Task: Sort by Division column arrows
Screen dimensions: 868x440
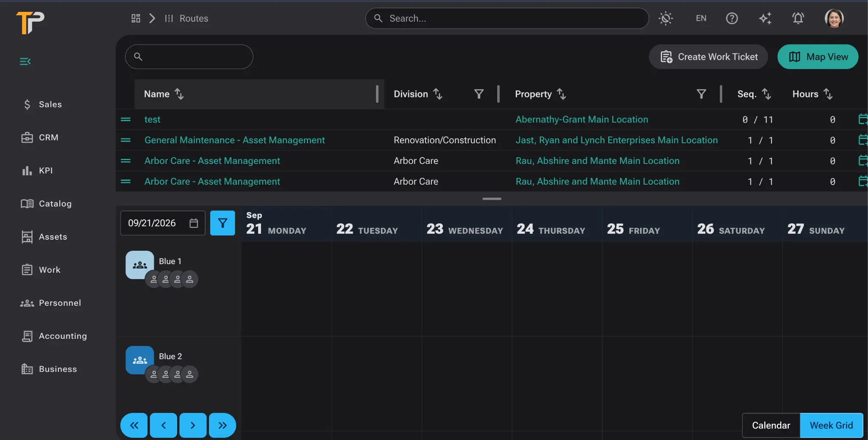Action: point(438,94)
